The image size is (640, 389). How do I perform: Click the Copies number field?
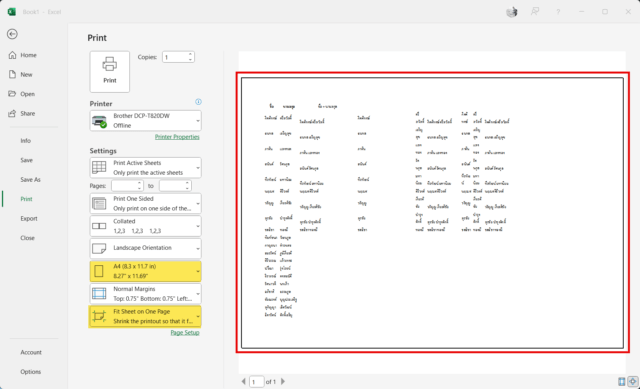click(175, 57)
